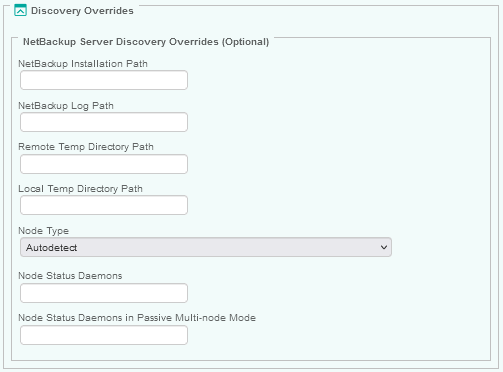The height and width of the screenshot is (372, 503).
Task: Click the Node Type label
Action: coord(44,231)
